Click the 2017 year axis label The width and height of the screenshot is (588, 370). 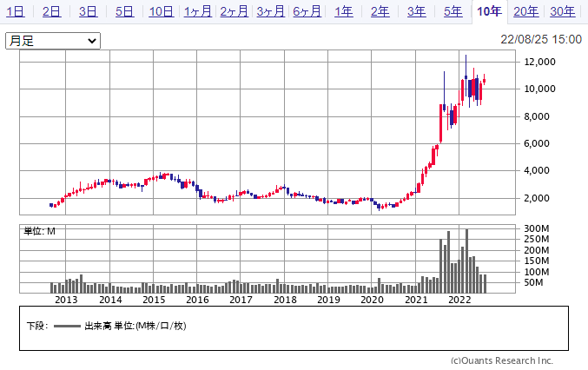pyautogui.click(x=241, y=300)
